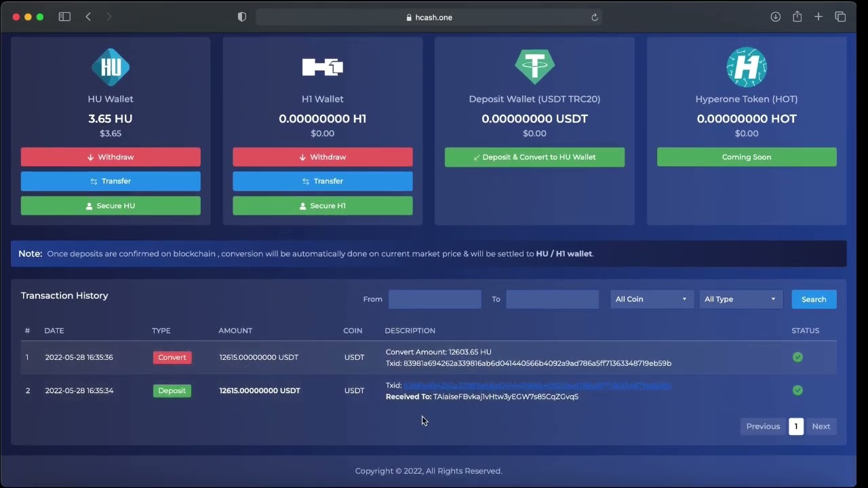The height and width of the screenshot is (488, 868).
Task: Click the TYPE column header
Action: 161,331
